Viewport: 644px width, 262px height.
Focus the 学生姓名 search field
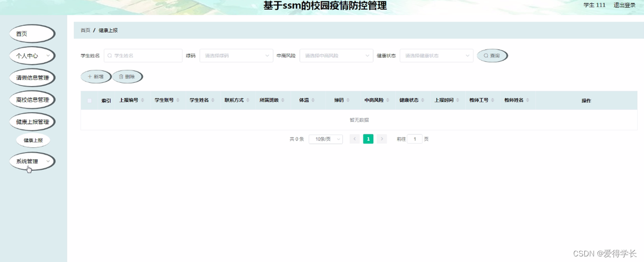[x=143, y=55]
